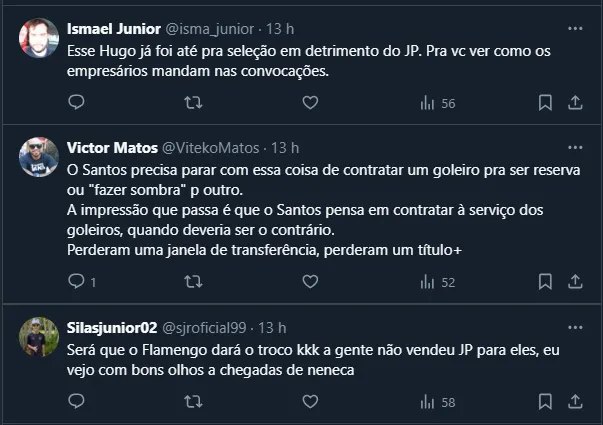Retweet Victor Matos's post

(194, 282)
